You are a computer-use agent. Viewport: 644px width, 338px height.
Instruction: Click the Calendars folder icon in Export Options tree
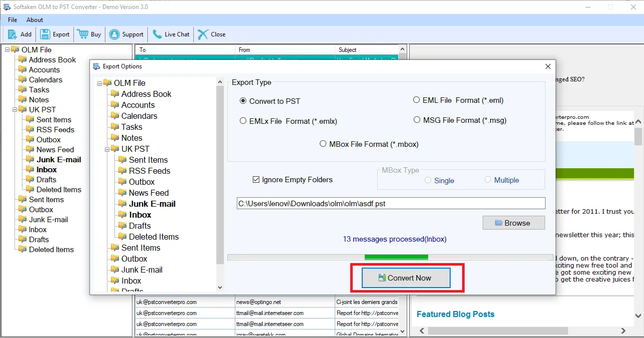click(115, 116)
